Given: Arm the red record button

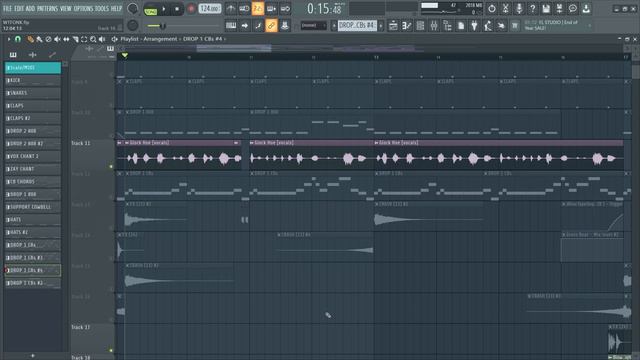Looking at the screenshot, I should tap(191, 9).
